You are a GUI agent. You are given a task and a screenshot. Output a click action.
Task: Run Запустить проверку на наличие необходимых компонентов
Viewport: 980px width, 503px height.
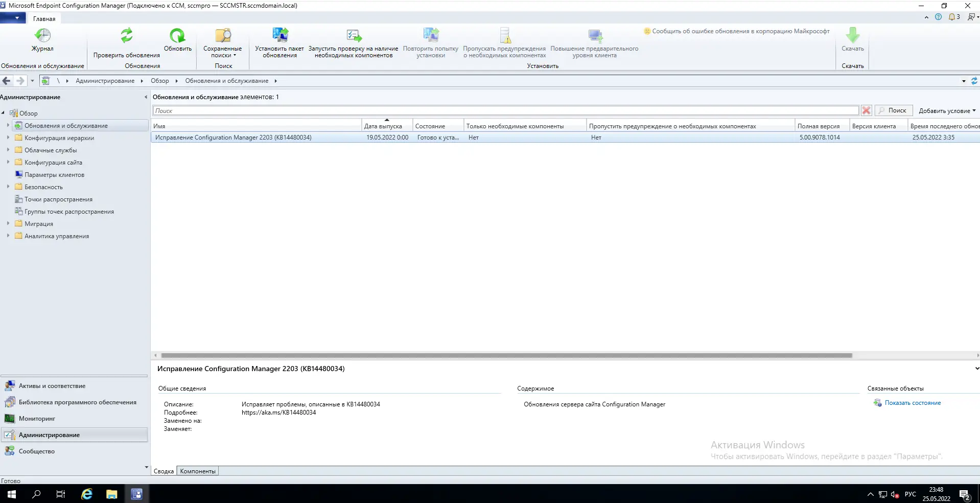tap(354, 43)
